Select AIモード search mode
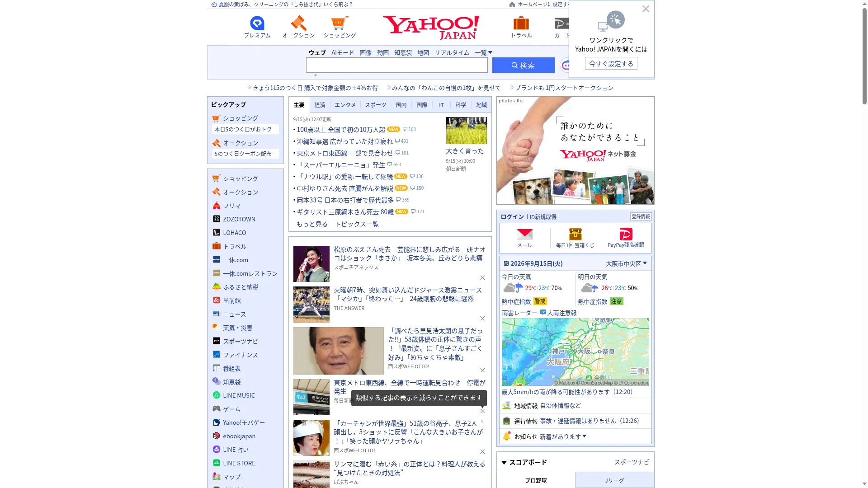 point(343,52)
